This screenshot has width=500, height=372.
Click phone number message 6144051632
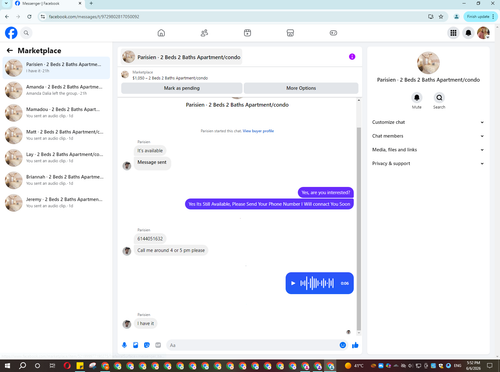pos(150,239)
